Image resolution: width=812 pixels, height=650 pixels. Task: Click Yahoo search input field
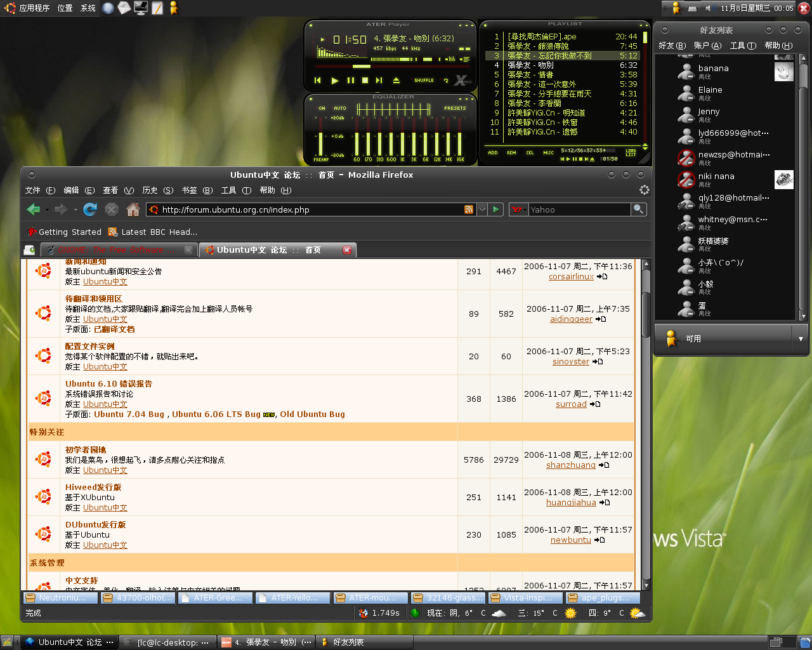[580, 209]
